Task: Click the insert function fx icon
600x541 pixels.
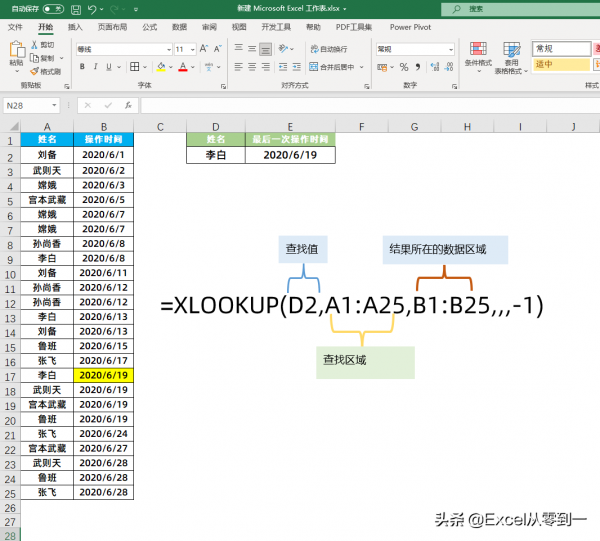Action: click(127, 105)
